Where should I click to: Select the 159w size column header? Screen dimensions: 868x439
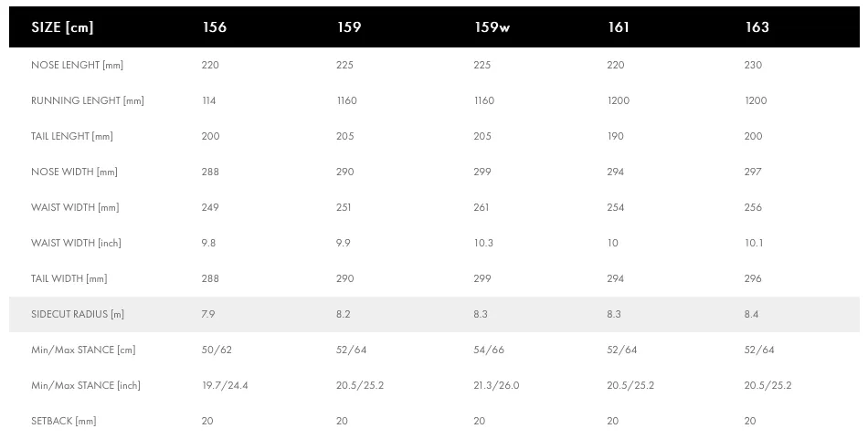point(492,27)
